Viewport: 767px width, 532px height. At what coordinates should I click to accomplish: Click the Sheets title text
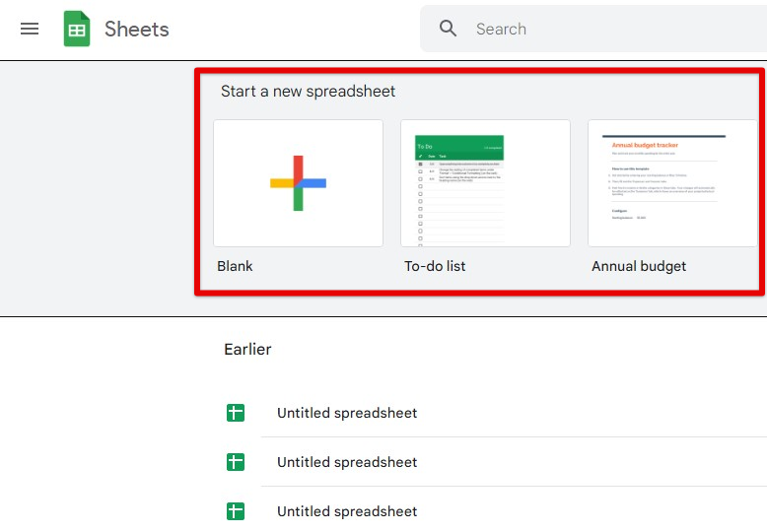(x=136, y=30)
